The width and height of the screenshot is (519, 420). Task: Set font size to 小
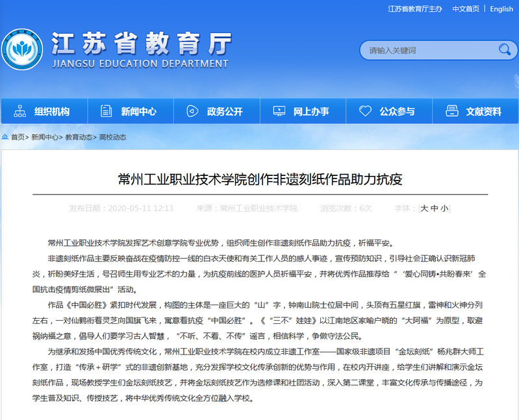click(x=444, y=208)
